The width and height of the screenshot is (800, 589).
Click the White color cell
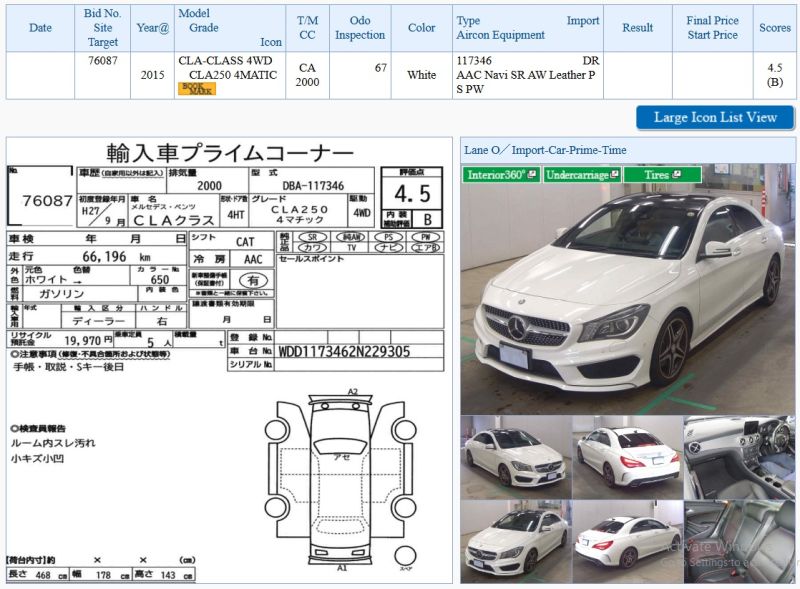coord(421,75)
